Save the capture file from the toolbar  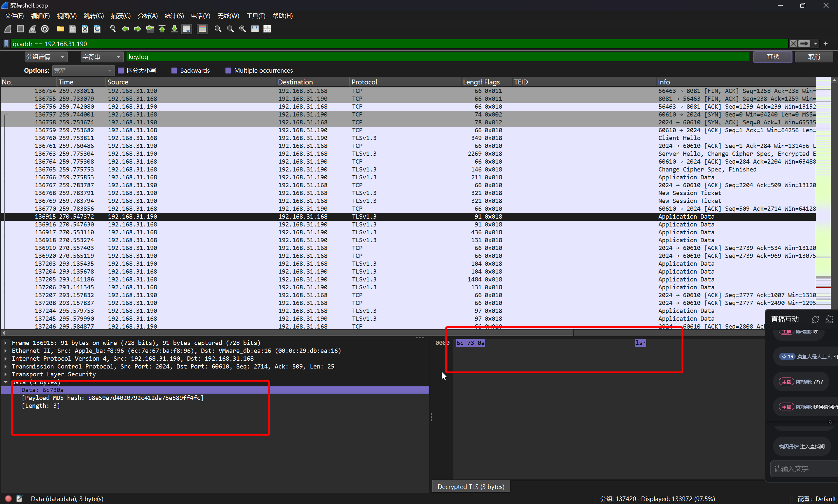[x=73, y=29]
